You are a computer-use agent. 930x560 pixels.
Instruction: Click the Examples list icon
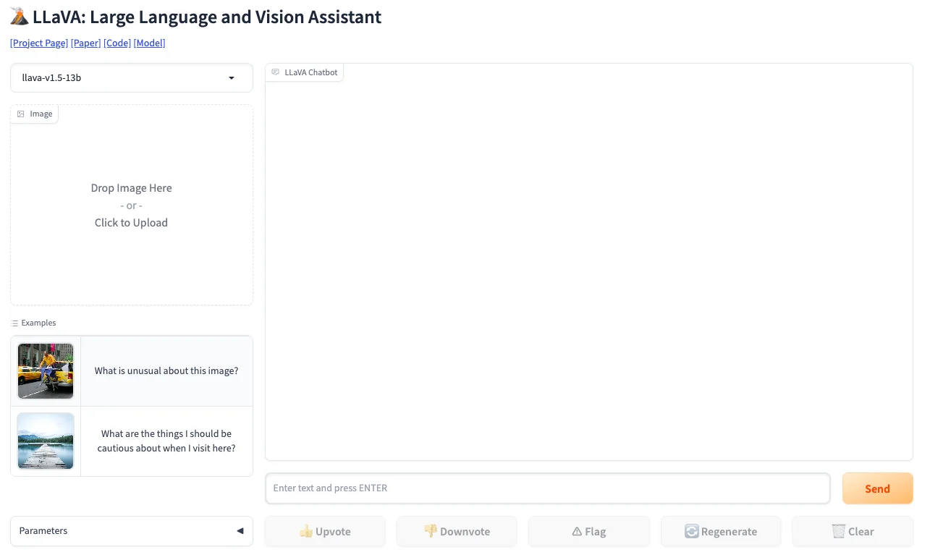(14, 323)
